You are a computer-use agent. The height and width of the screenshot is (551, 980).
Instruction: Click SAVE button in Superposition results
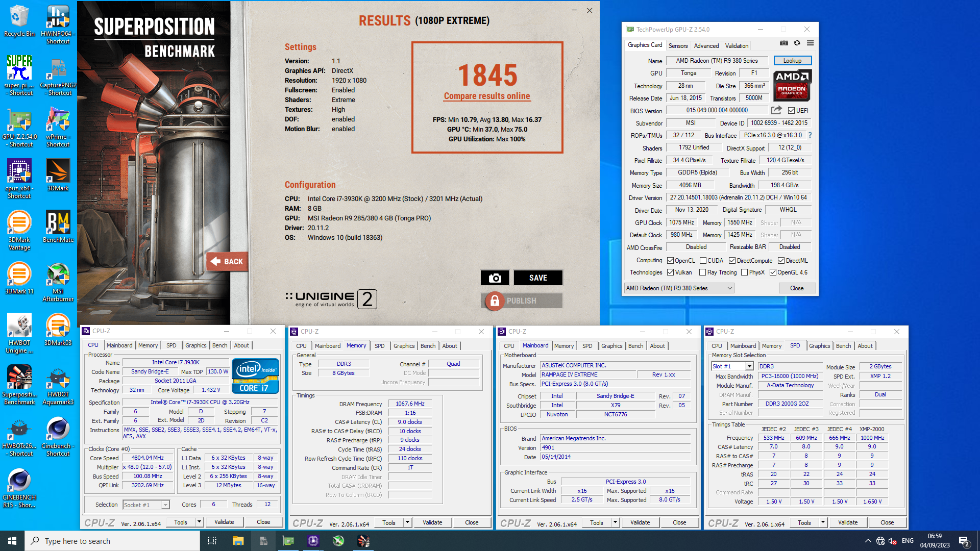tap(538, 278)
